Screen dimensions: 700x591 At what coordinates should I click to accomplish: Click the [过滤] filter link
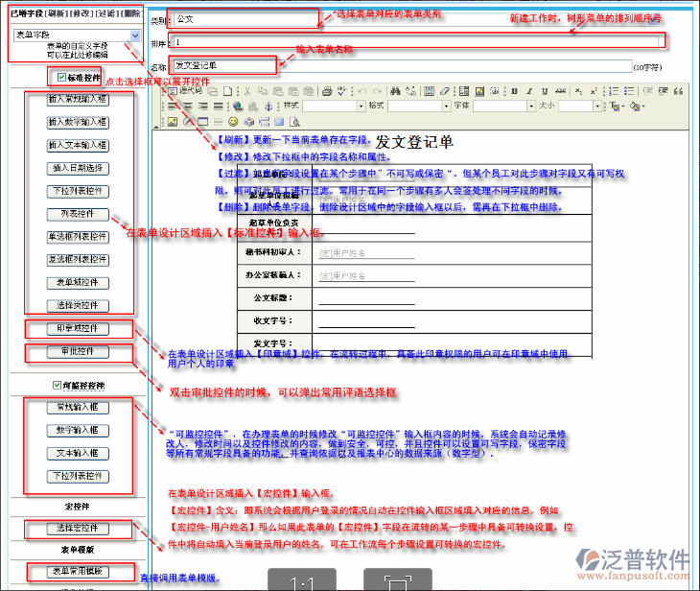[x=106, y=13]
